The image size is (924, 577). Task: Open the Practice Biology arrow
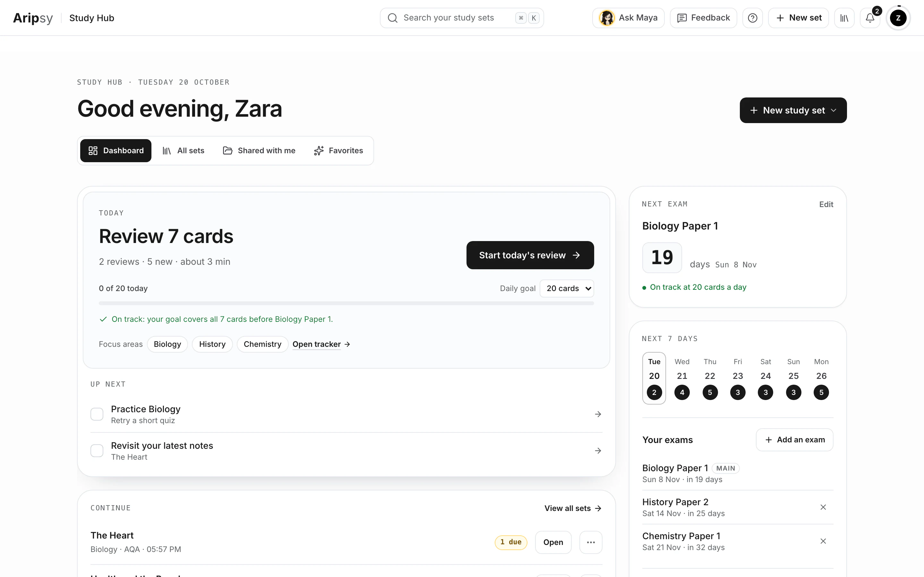point(598,414)
